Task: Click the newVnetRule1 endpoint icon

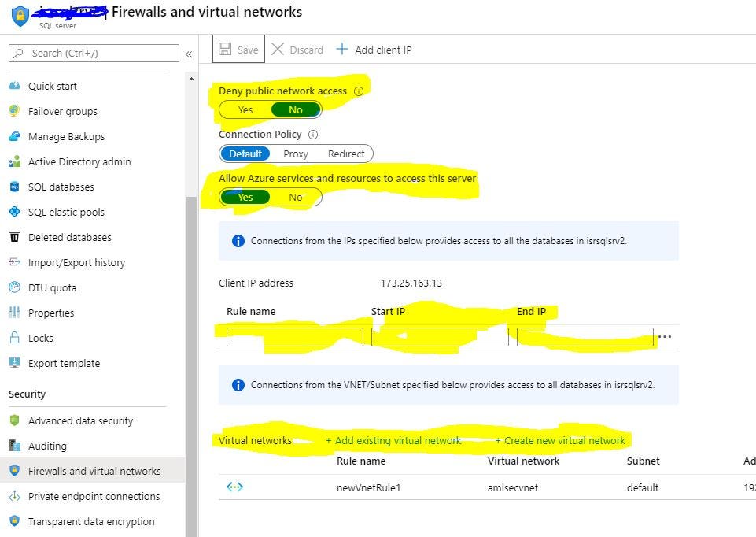Action: click(234, 487)
